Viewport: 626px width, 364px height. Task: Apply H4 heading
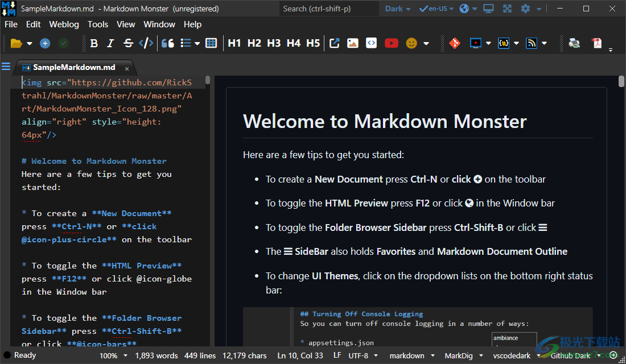click(x=294, y=43)
